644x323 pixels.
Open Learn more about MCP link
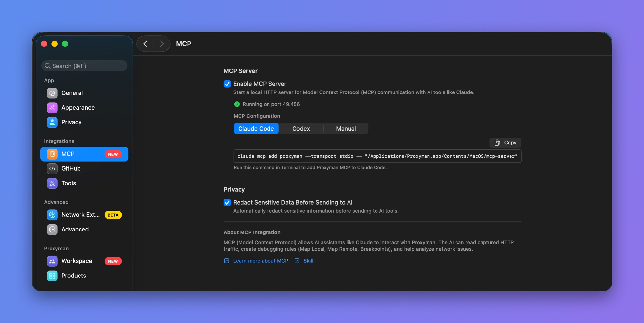[x=261, y=261]
